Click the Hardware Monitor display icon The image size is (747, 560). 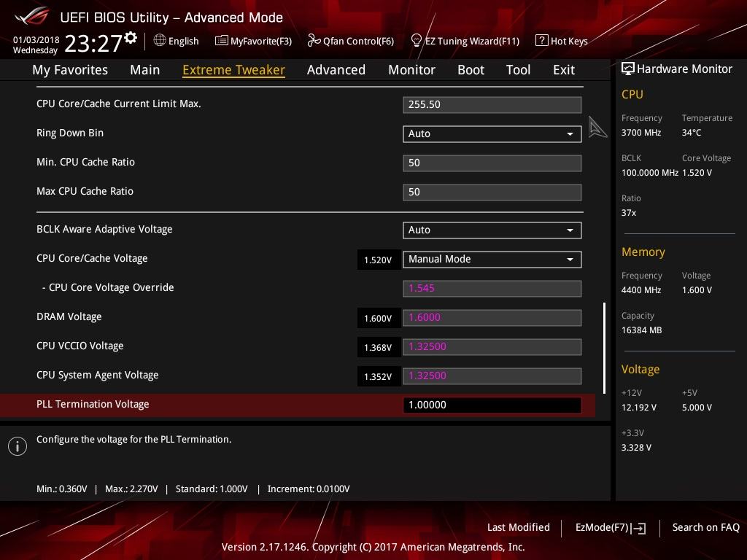tap(628, 69)
